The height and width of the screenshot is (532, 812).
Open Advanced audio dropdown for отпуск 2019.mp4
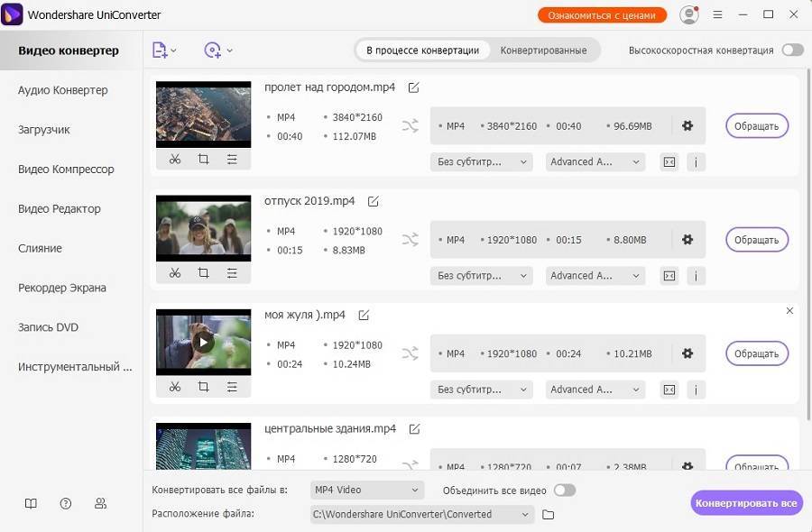tap(595, 276)
